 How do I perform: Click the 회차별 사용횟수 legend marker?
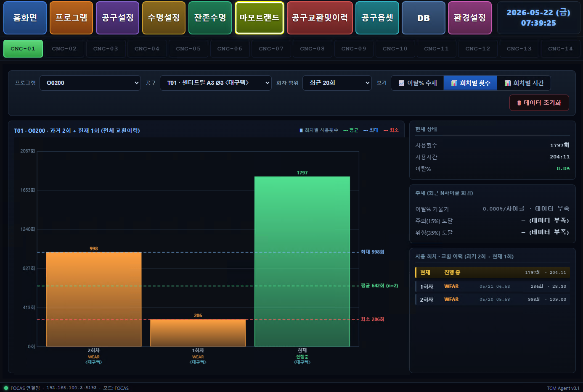301,130
